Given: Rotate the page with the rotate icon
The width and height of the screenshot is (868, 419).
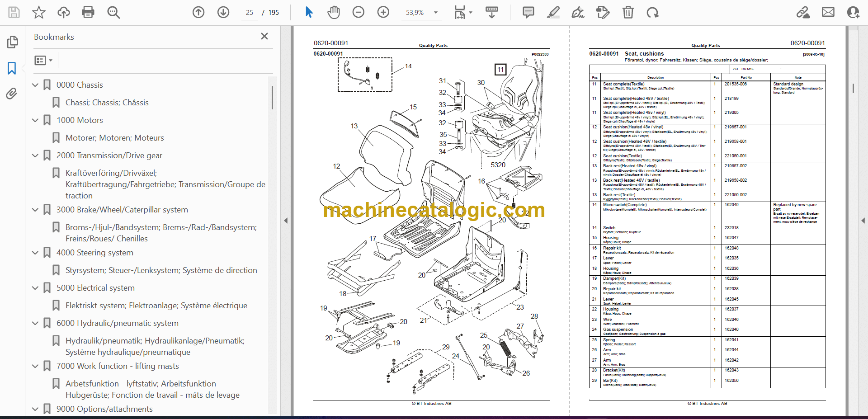Looking at the screenshot, I should (x=652, y=12).
